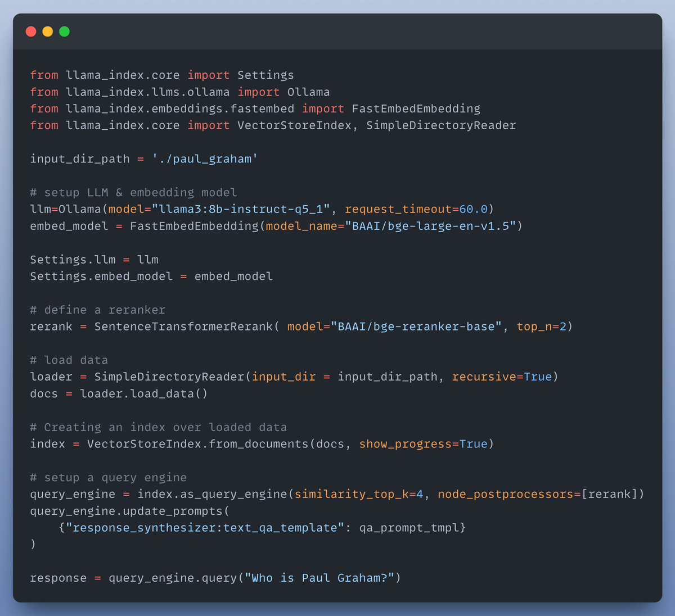Screen dimensions: 675x616
Task: Click 'request_timeout' parameter
Action: 398,209
